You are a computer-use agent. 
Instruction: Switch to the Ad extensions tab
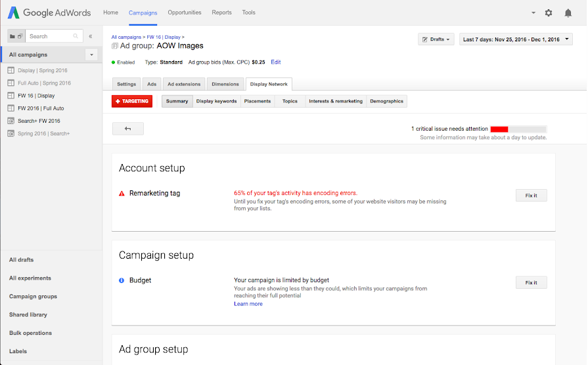(184, 84)
